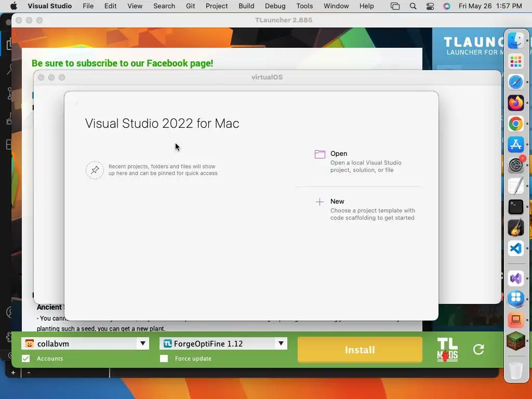The image size is (532, 399).
Task: Click the Facebook subscribe link in TLauncher
Action: coord(122,63)
